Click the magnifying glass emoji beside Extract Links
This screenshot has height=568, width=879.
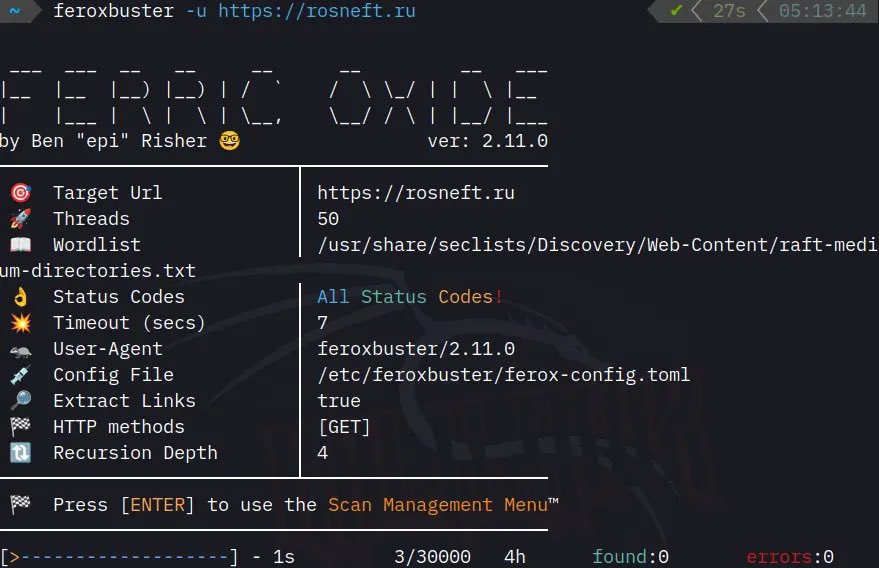tap(21, 400)
